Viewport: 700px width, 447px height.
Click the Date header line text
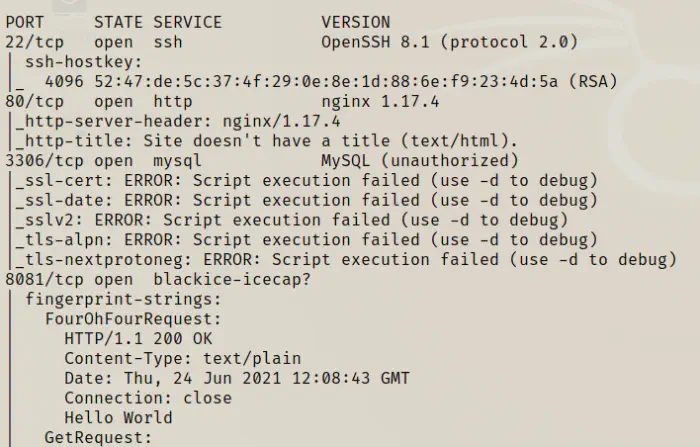[237, 378]
